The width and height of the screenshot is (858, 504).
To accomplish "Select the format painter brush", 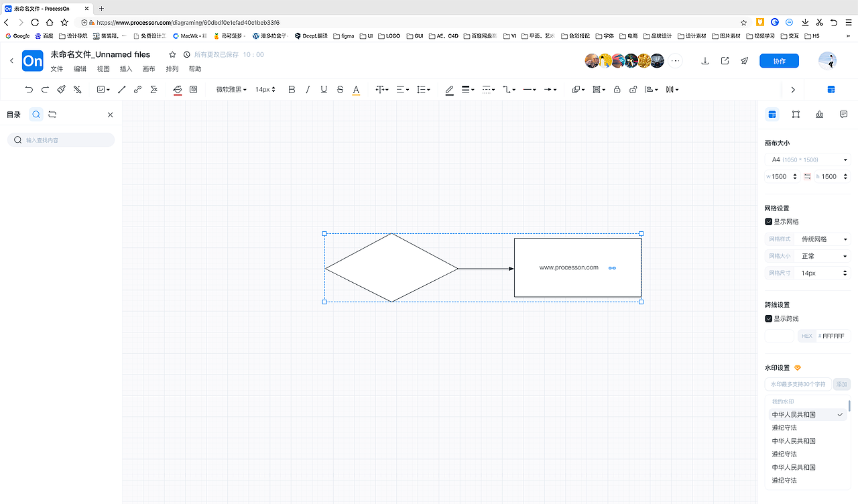I will tap(61, 89).
